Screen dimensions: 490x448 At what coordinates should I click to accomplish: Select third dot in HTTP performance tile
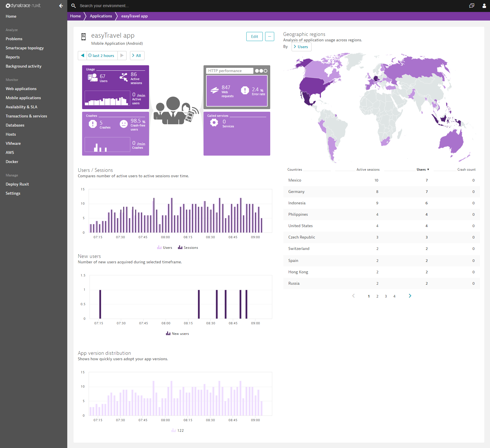pyautogui.click(x=265, y=71)
